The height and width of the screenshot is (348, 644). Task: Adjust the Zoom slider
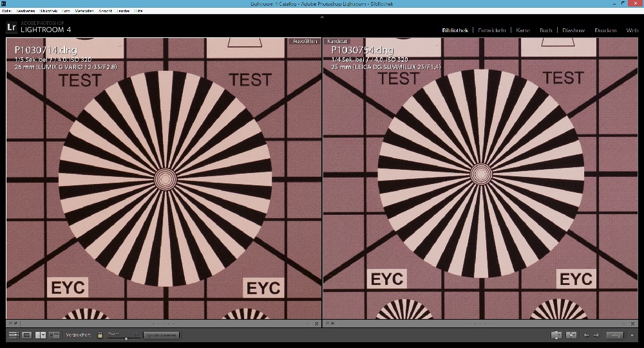tap(126, 337)
